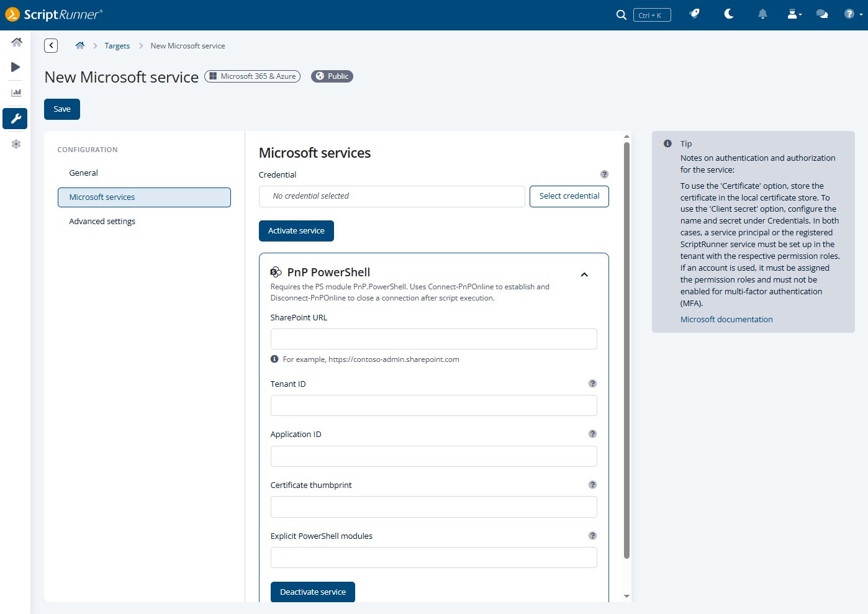868x614 pixels.
Task: Open the user account menu
Action: click(794, 14)
